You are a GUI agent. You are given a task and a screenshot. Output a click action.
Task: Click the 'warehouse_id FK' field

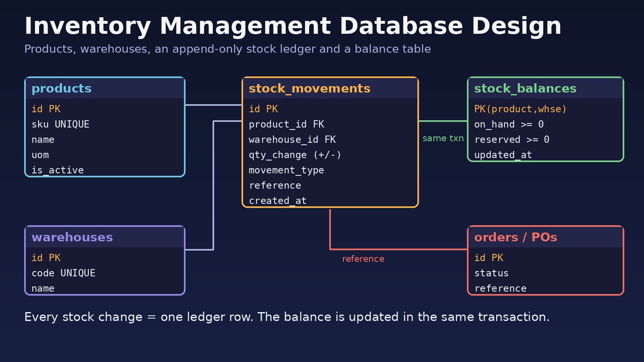[292, 140]
